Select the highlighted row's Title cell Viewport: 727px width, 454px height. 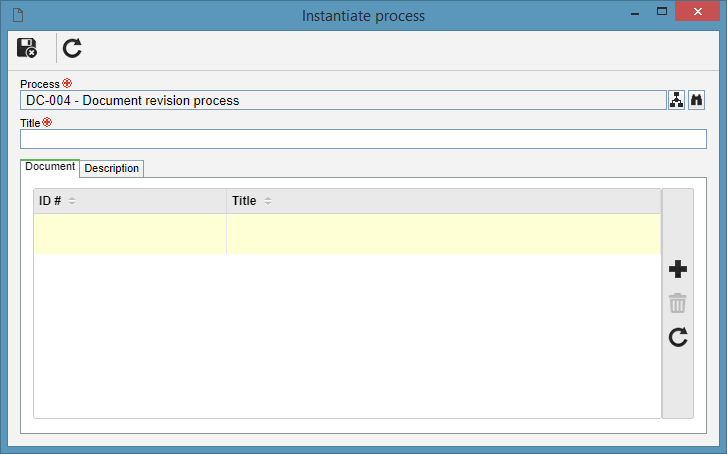point(444,234)
